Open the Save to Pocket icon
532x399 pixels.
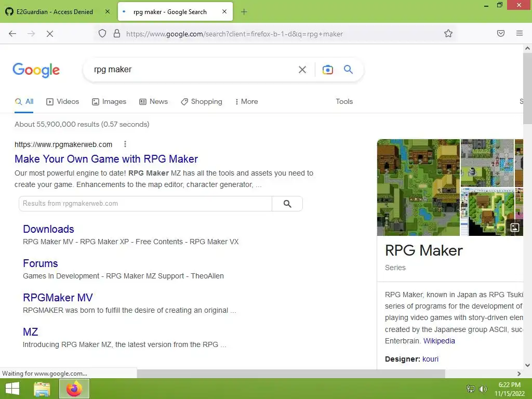click(x=501, y=33)
